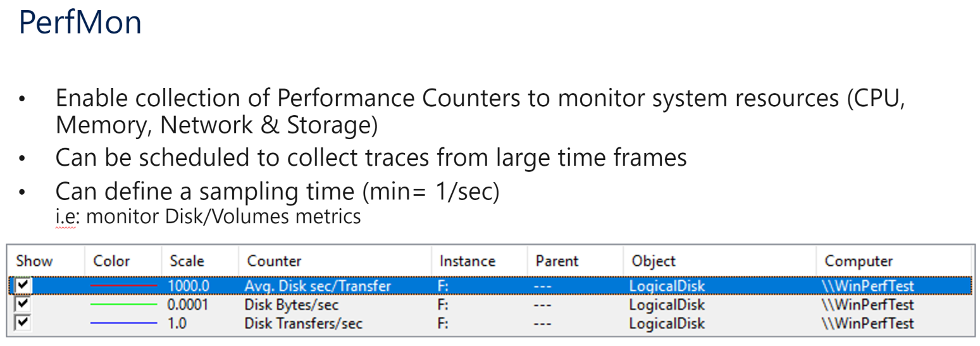
Task: Toggle Show checkbox for Disk Transfers/sec
Action: (23, 323)
